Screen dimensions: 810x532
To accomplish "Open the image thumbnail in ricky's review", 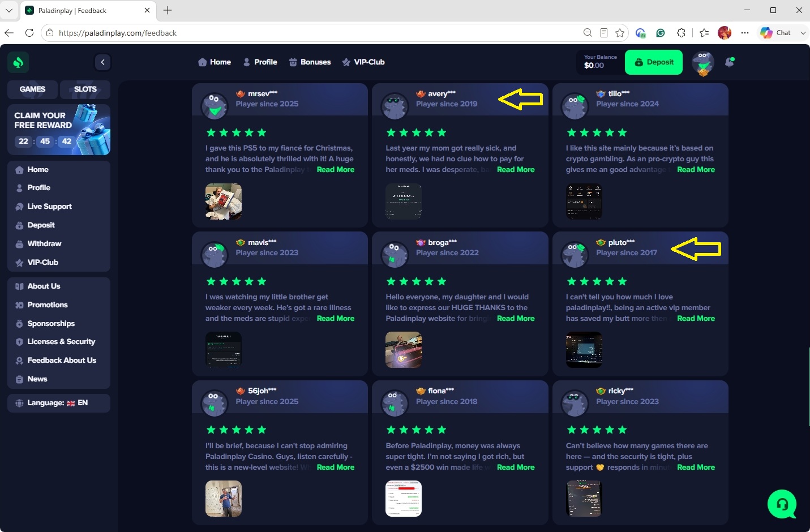I will point(584,499).
